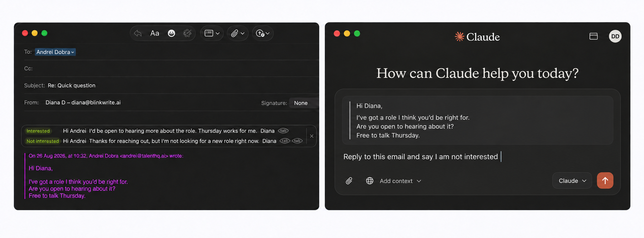Open the Signature None dropdown

303,103
